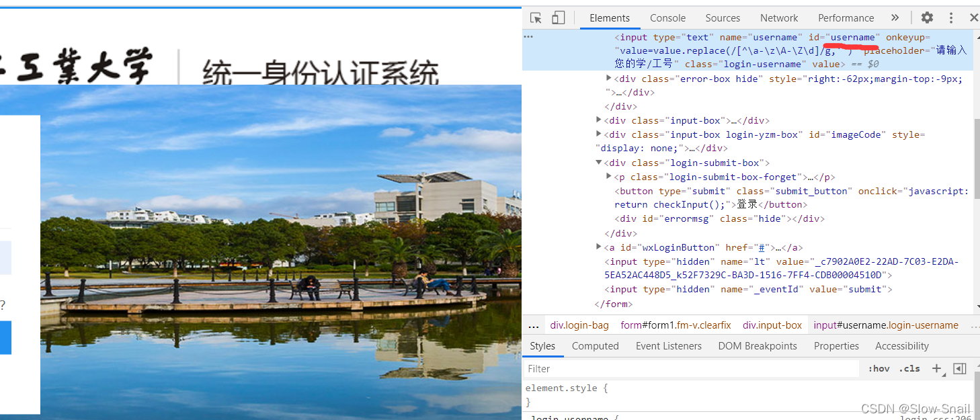Open DevTools settings gear
Image resolution: width=980 pixels, height=420 pixels.
tap(927, 18)
